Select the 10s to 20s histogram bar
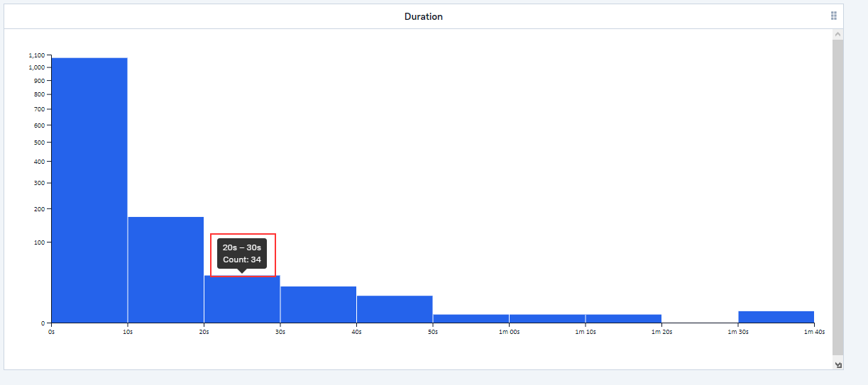868x385 pixels. [166, 269]
